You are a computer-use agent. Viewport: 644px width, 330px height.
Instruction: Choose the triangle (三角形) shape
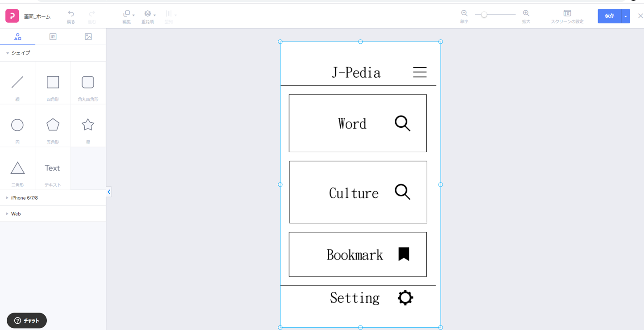pyautogui.click(x=17, y=168)
